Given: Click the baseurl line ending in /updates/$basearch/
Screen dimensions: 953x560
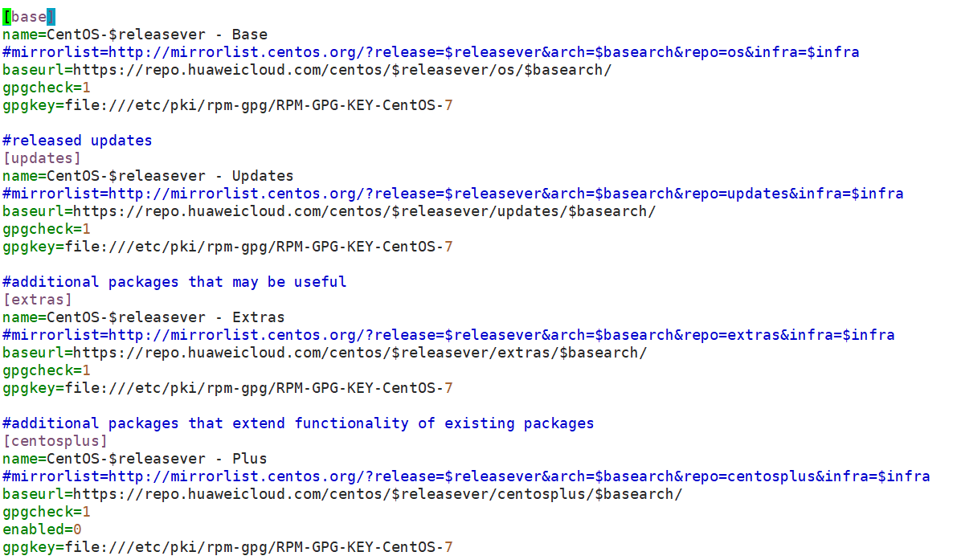Looking at the screenshot, I should coord(329,211).
